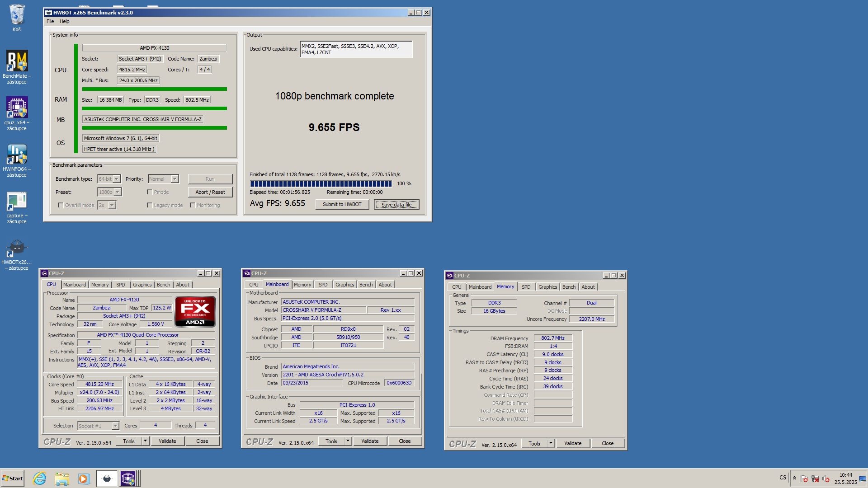Image resolution: width=868 pixels, height=488 pixels.
Task: Click the show desktop button
Action: [863, 479]
